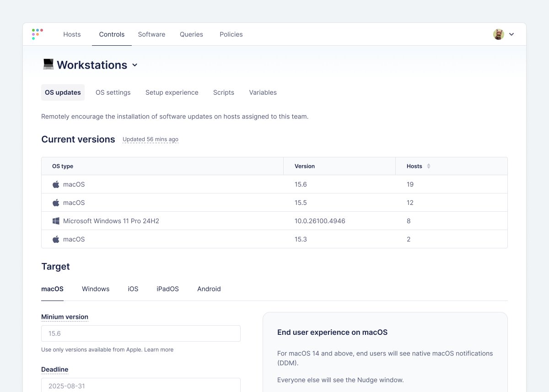The width and height of the screenshot is (549, 392).
Task: Expand the account dropdown chevron
Action: click(511, 34)
